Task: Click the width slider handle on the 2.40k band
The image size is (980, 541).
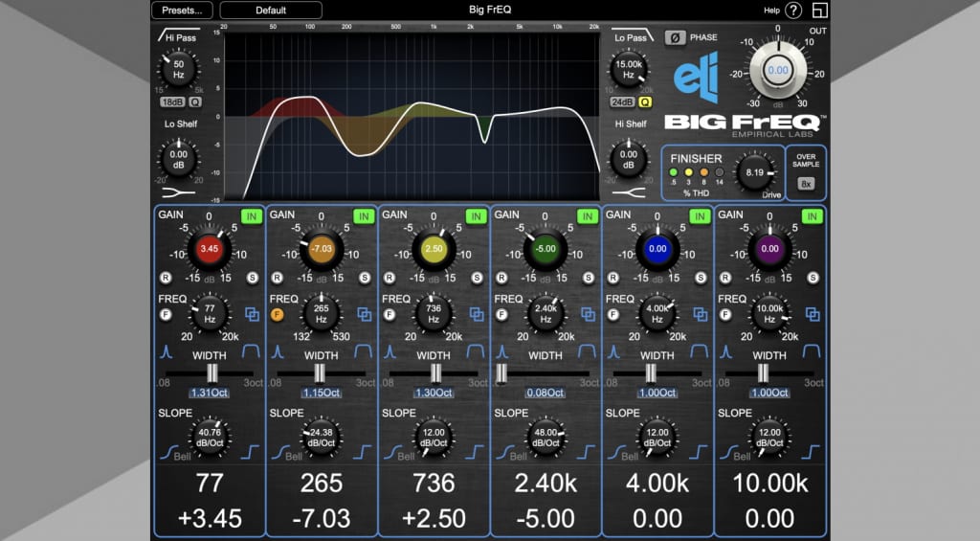Action: point(501,373)
